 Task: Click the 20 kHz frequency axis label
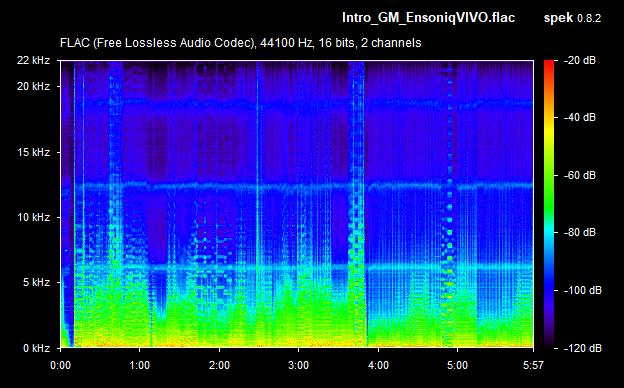coord(33,86)
